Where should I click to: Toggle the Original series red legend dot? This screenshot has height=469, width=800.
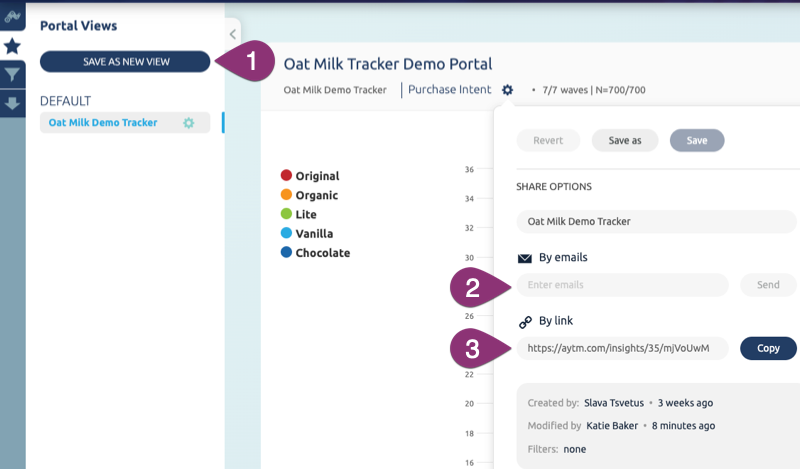coord(286,176)
